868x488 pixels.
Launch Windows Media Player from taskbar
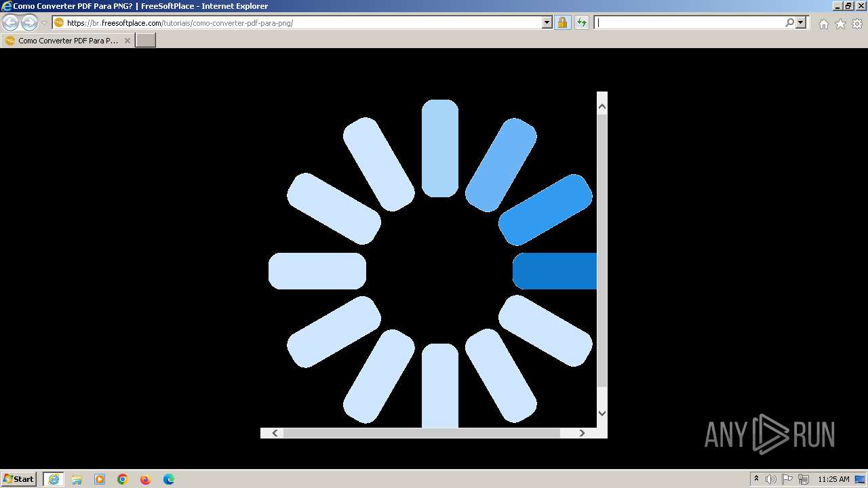(x=100, y=479)
